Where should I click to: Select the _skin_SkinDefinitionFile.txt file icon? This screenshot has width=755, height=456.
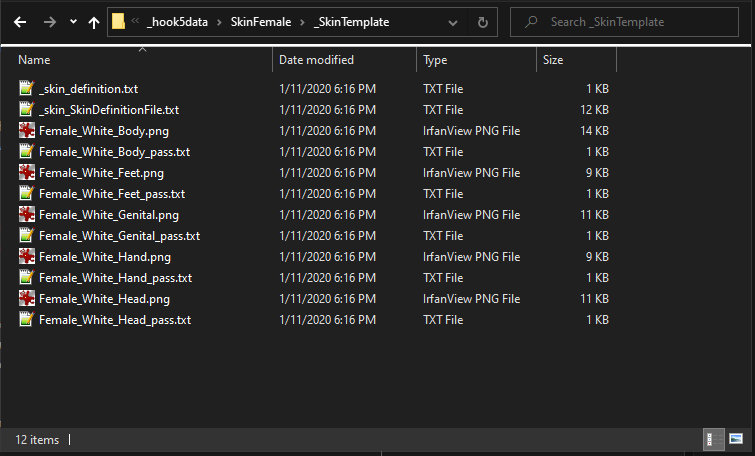click(x=26, y=109)
